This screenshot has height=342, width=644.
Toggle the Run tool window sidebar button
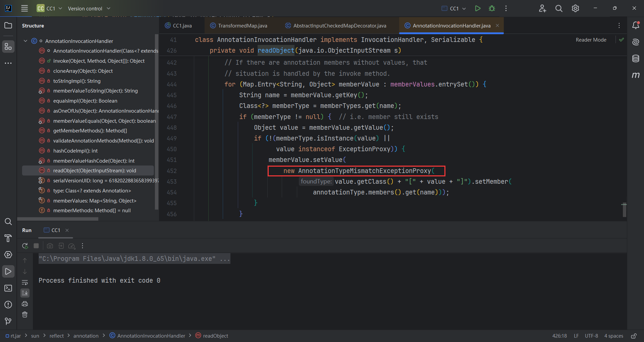click(8, 271)
